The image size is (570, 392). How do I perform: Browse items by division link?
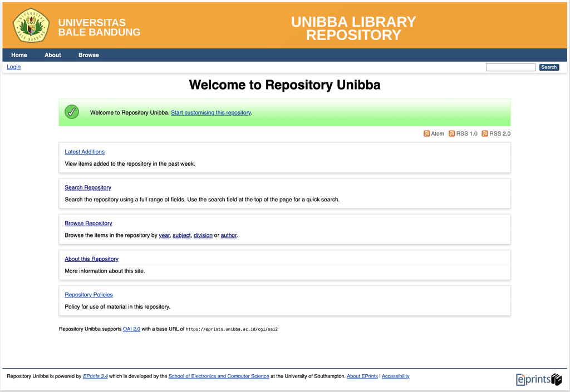click(203, 235)
